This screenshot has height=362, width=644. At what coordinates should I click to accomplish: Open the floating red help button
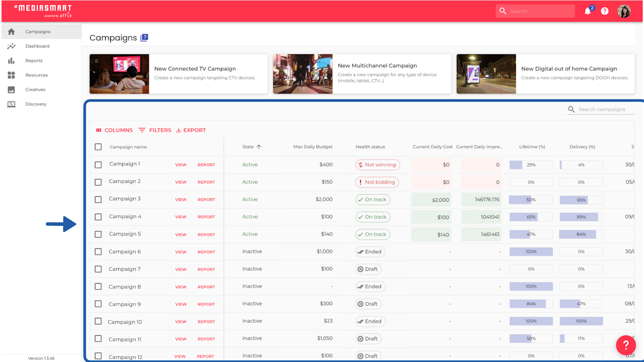626,345
